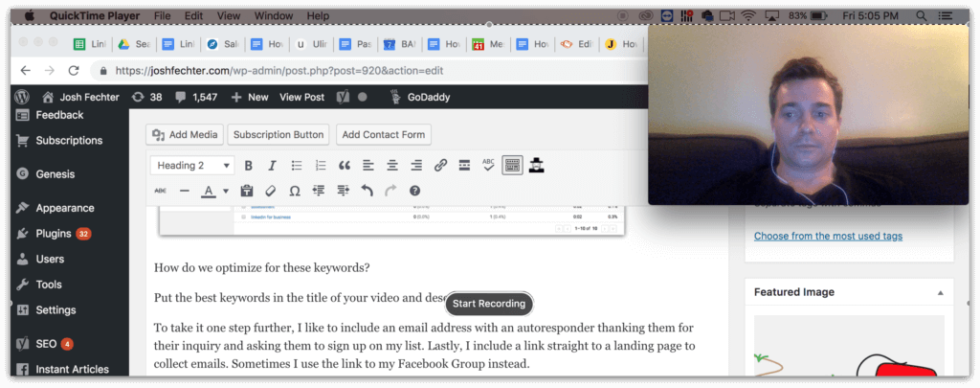
Task: Switch to the 'Edi' browser tab
Action: (x=577, y=44)
